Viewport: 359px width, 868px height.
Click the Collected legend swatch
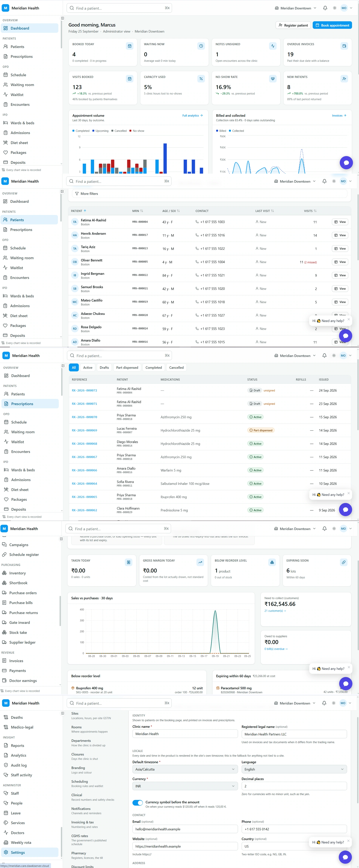(230, 131)
